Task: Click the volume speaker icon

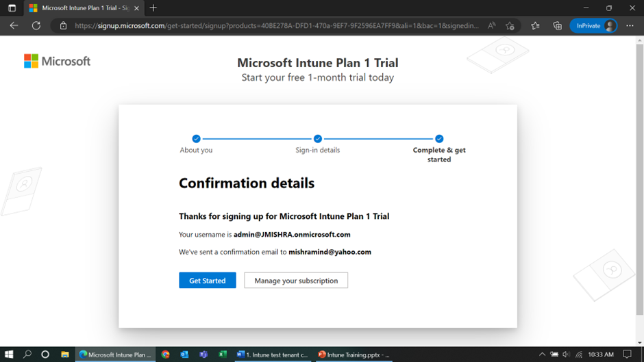Action: coord(567,354)
